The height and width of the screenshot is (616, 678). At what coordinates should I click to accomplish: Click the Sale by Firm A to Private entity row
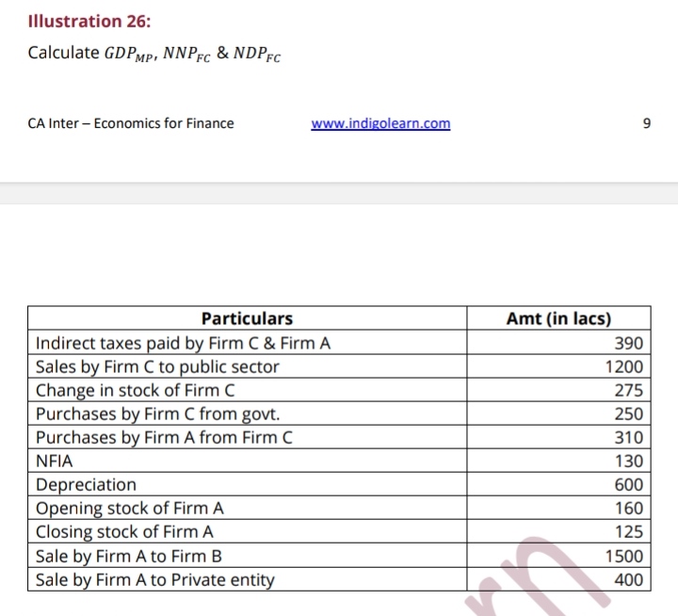pyautogui.click(x=154, y=579)
